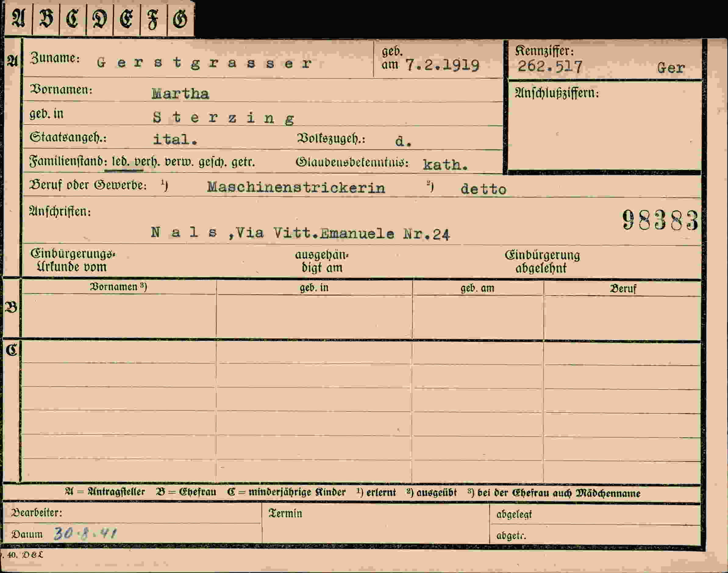Screen dimensions: 728x573
Task: Click the section letter A on left margin
Action: pyautogui.click(x=12, y=61)
